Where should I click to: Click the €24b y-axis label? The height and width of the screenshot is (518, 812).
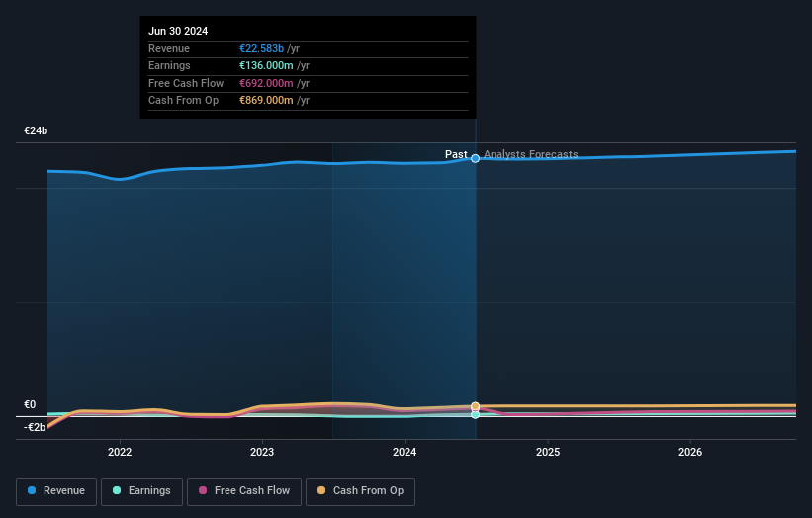(36, 130)
